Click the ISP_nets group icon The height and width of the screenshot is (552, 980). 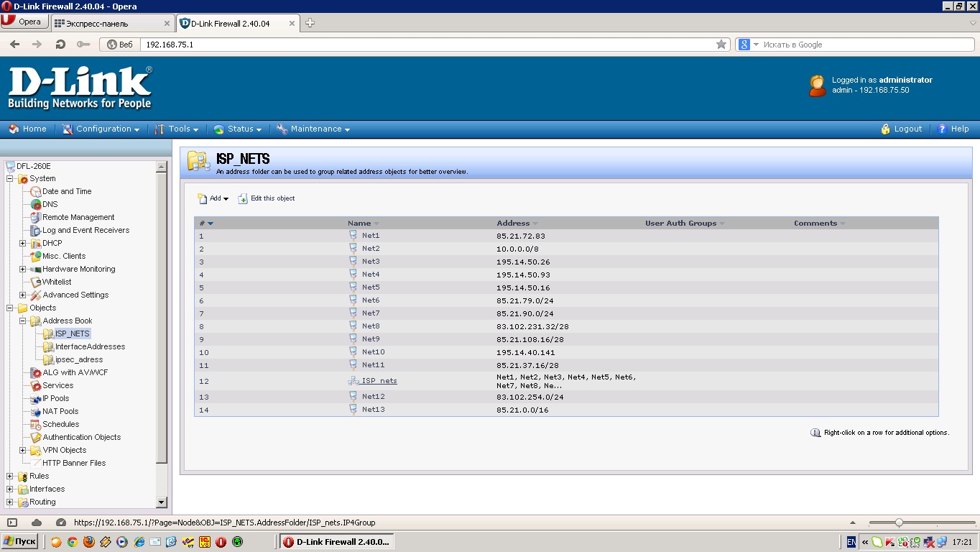(353, 381)
